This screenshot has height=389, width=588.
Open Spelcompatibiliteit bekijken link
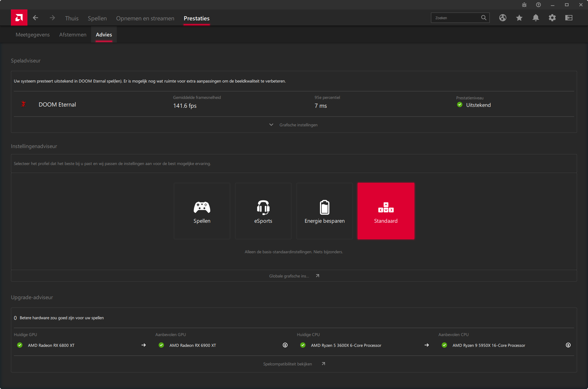[288, 364]
